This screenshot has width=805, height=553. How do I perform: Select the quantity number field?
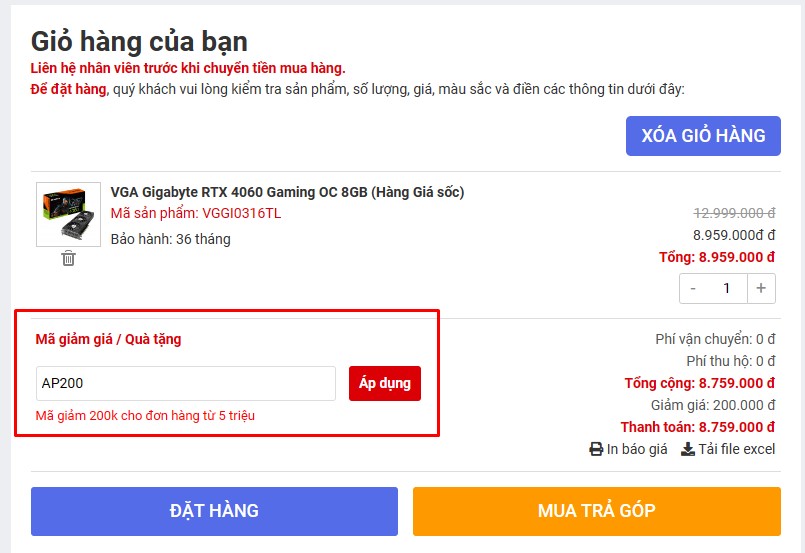726,289
